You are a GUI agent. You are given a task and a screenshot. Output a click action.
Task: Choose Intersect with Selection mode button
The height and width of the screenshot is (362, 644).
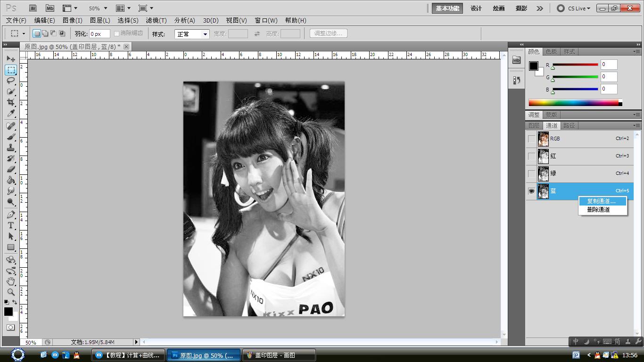(x=62, y=33)
